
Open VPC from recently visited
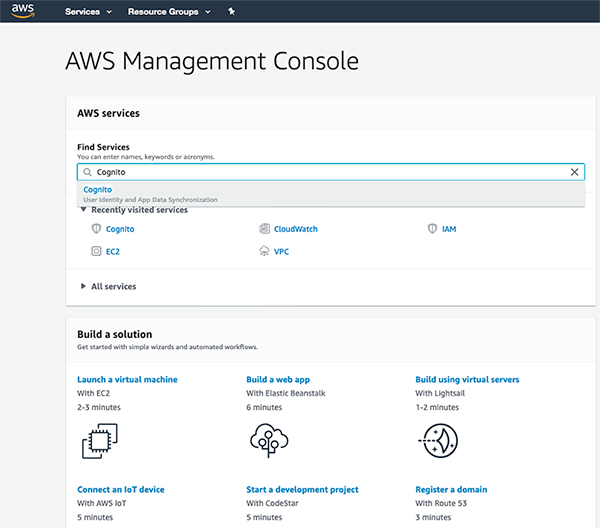[281, 252]
